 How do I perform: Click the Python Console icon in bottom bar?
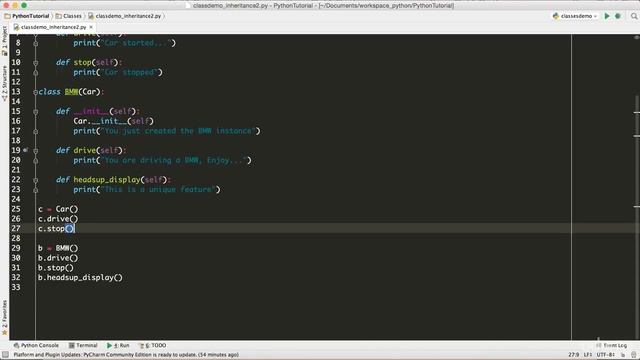tap(16, 345)
